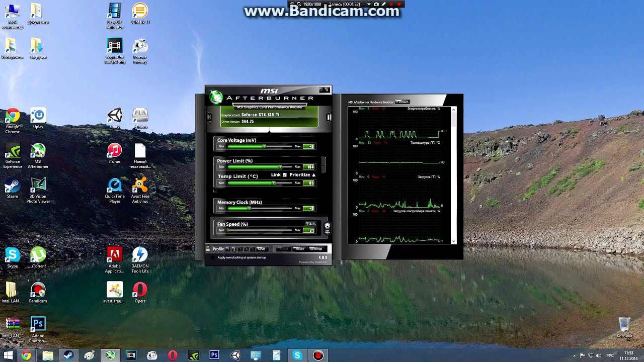Open Format Factory desktop shortcut
Viewport: 644px width, 362px height.
click(140, 51)
